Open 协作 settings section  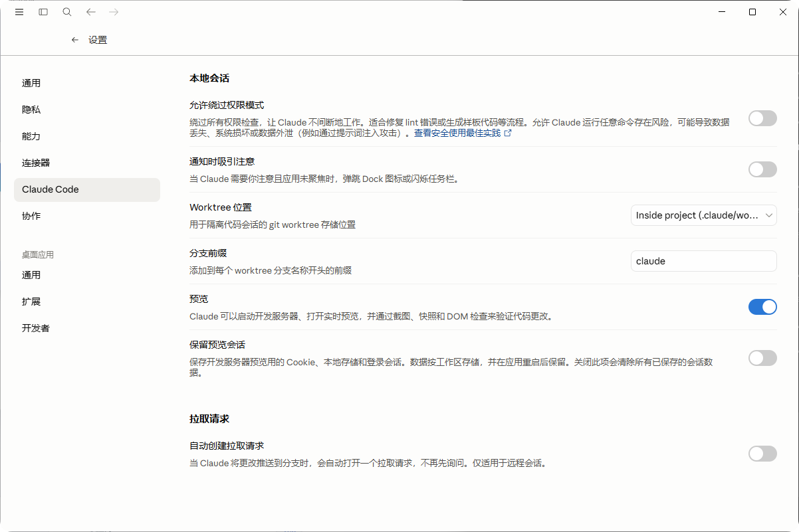click(x=87, y=216)
